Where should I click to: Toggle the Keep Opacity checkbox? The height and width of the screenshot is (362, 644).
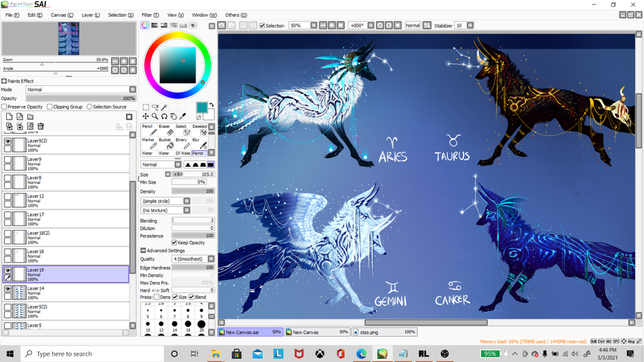[174, 243]
